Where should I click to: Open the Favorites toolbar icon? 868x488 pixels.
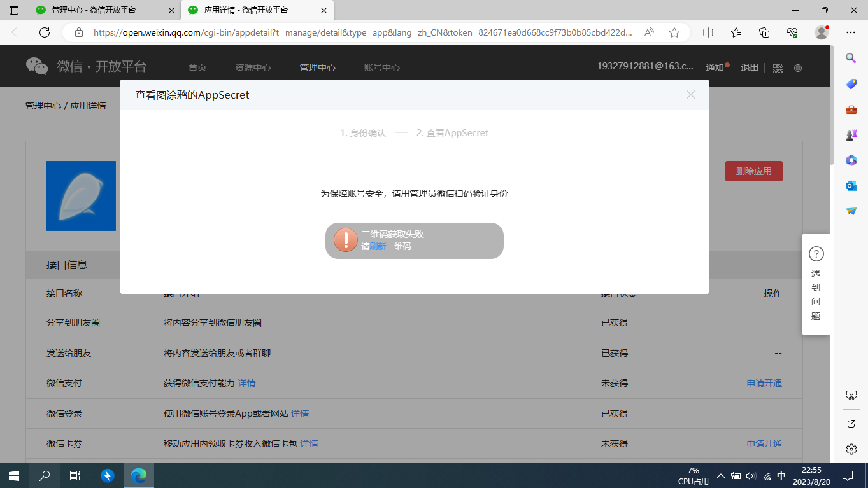[x=736, y=32]
